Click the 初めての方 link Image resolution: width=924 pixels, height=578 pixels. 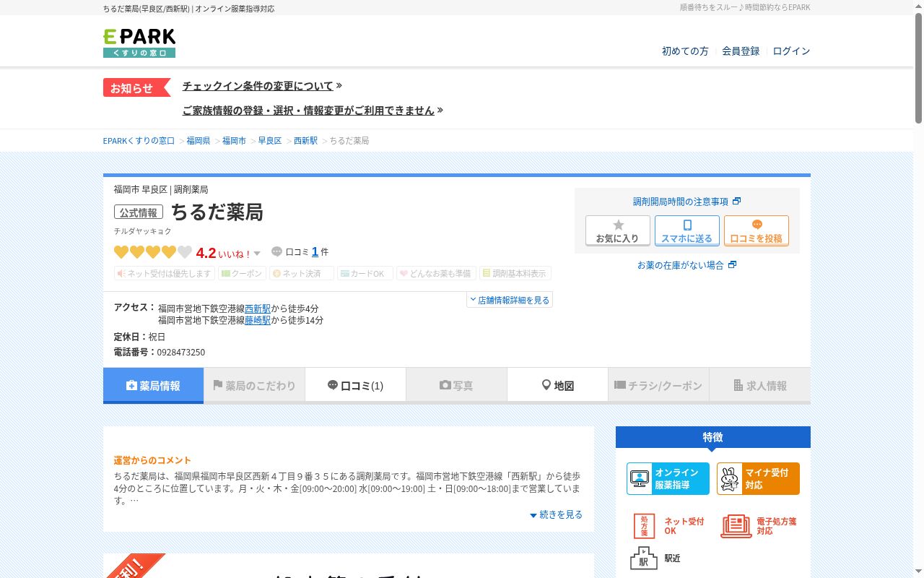pyautogui.click(x=685, y=51)
